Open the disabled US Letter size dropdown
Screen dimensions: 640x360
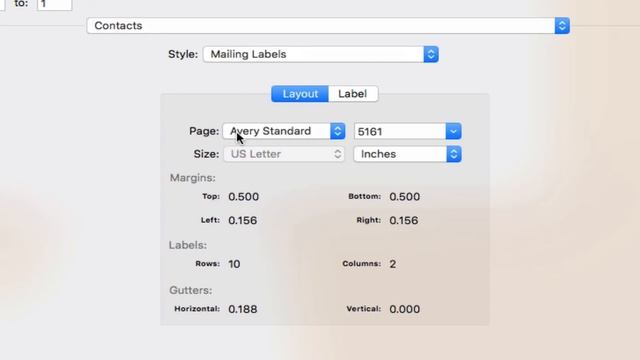point(284,154)
